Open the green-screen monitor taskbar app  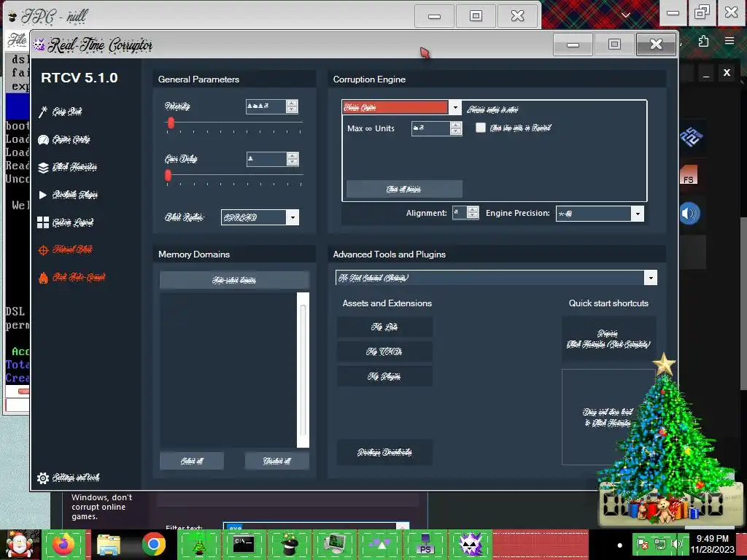(334, 544)
